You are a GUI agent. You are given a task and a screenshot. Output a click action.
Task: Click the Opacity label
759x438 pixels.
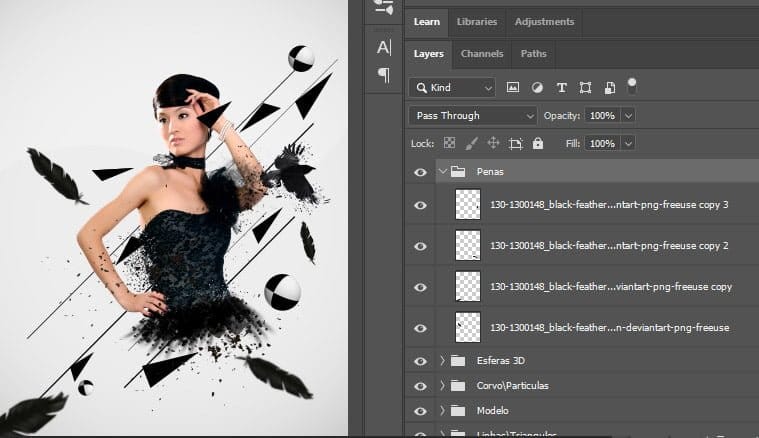coord(562,116)
